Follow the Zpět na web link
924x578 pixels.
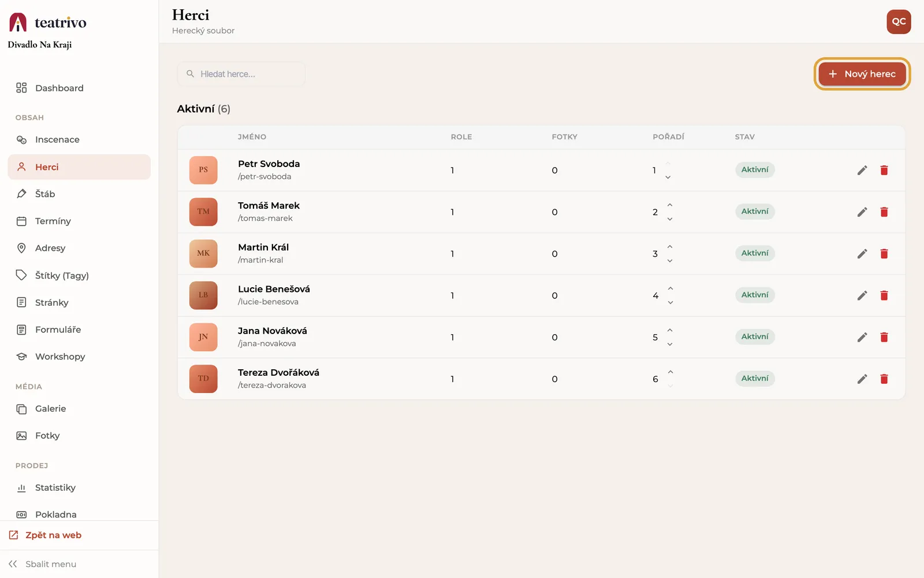(45, 535)
